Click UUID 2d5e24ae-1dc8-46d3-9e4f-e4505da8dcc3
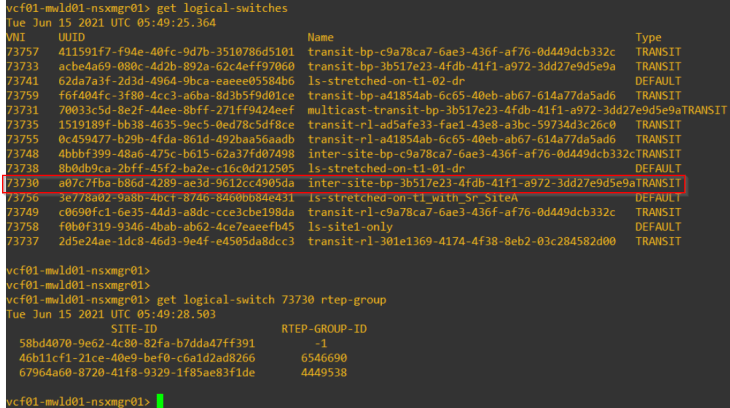730x408 pixels. click(x=176, y=241)
